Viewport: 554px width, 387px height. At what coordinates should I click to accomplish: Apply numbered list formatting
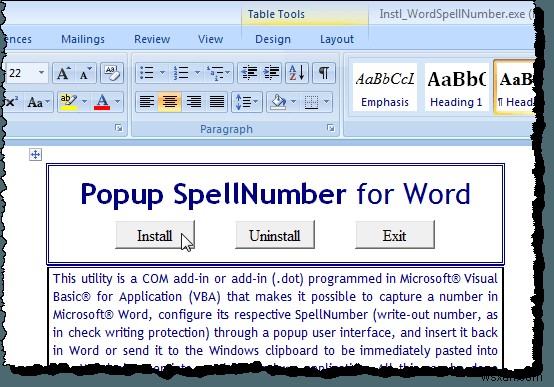(x=181, y=73)
